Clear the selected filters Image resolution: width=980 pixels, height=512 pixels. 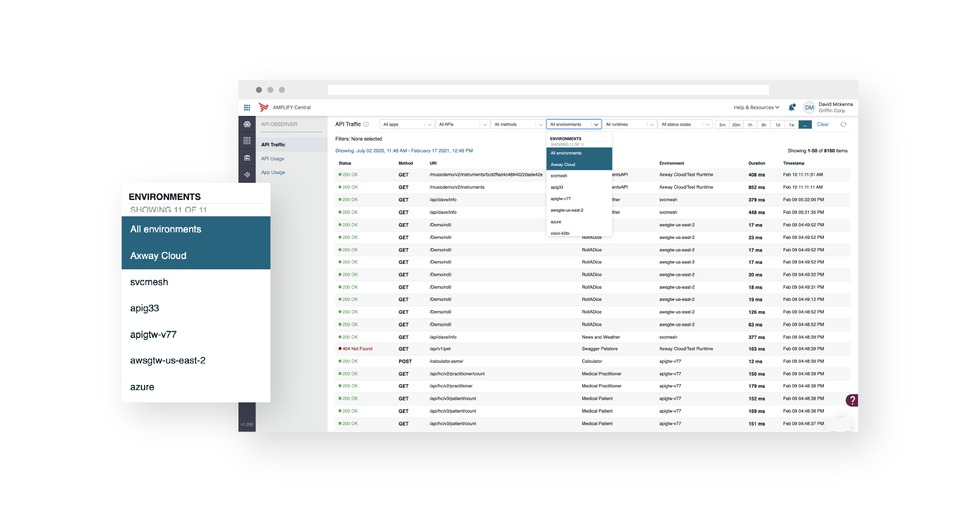823,125
